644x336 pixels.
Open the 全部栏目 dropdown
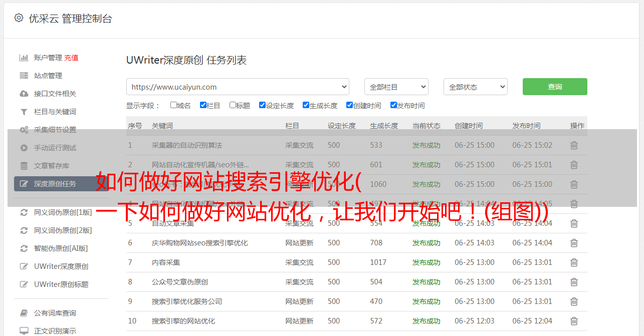click(x=396, y=87)
